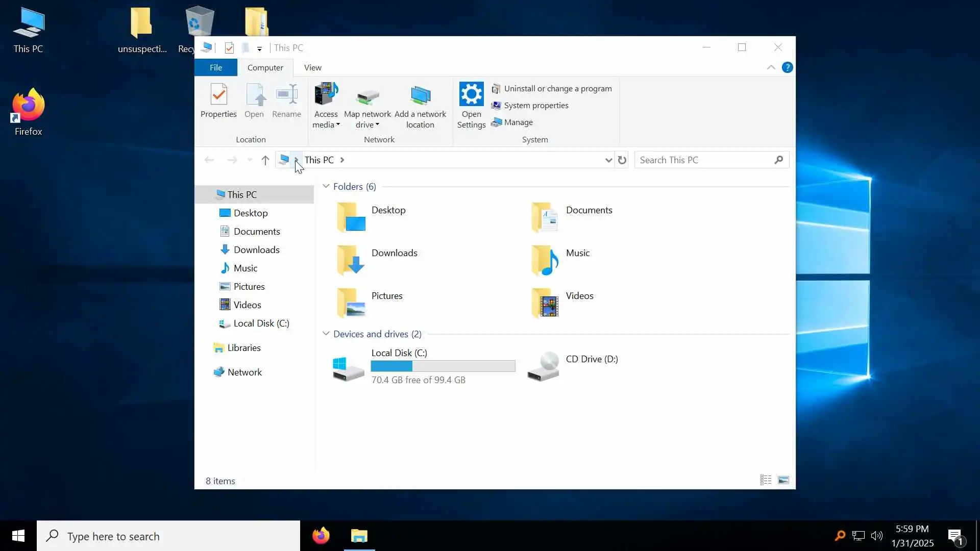
Task: Open the View ribbon tab
Action: [312, 67]
